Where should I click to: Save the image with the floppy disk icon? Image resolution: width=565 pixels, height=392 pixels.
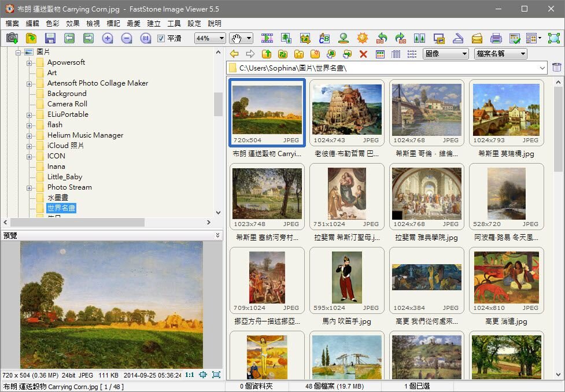coord(50,38)
